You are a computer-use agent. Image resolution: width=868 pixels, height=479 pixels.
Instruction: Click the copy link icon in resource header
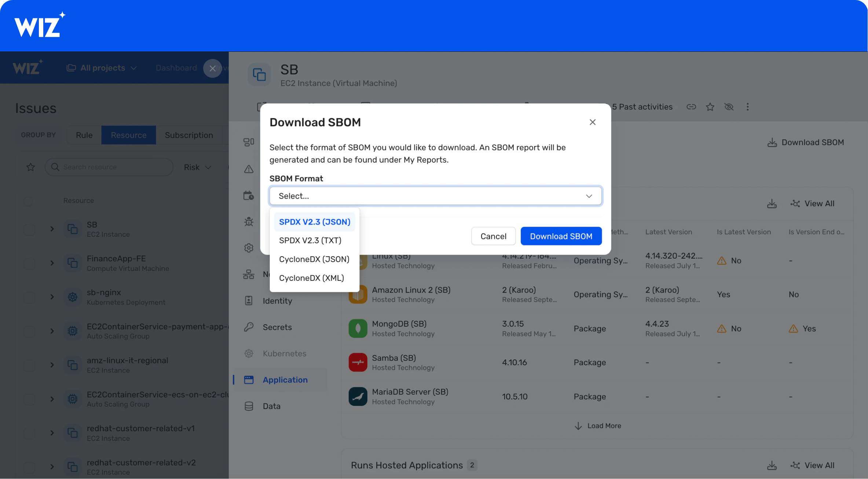pos(691,107)
